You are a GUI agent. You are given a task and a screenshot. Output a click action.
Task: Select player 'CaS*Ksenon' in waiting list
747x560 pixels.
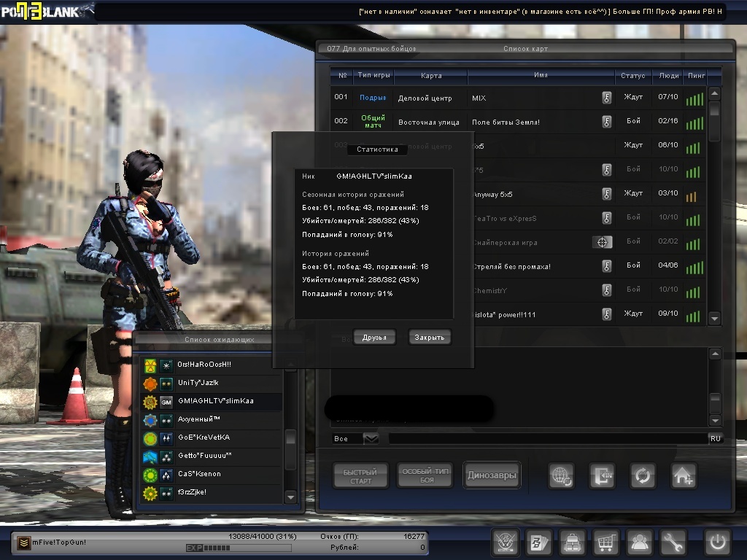point(199,474)
